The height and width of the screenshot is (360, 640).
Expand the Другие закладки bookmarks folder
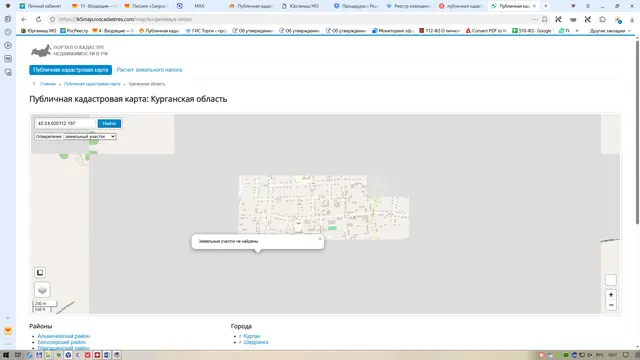click(x=610, y=31)
